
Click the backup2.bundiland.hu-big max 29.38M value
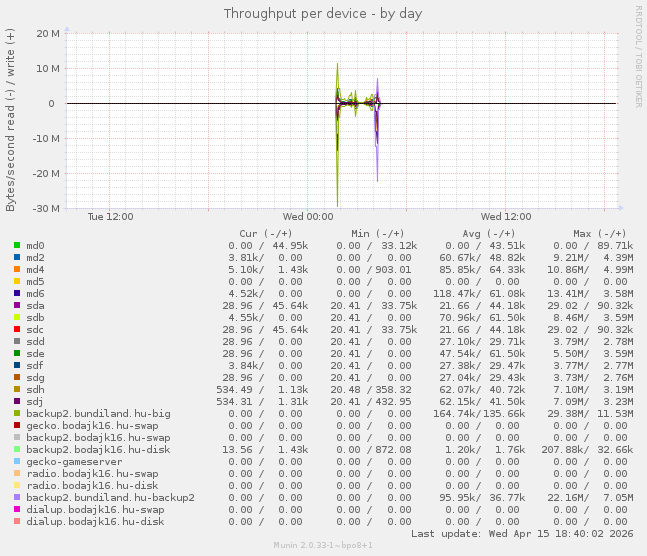point(568,413)
